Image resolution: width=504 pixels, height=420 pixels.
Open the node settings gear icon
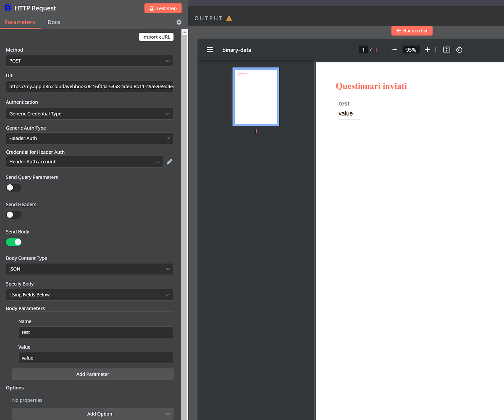178,22
